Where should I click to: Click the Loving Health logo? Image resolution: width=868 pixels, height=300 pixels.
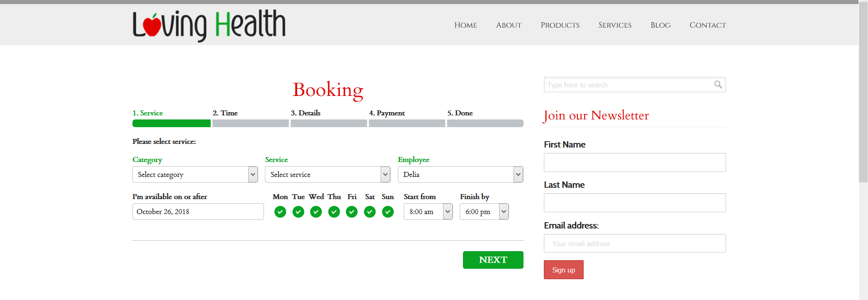coord(209,25)
